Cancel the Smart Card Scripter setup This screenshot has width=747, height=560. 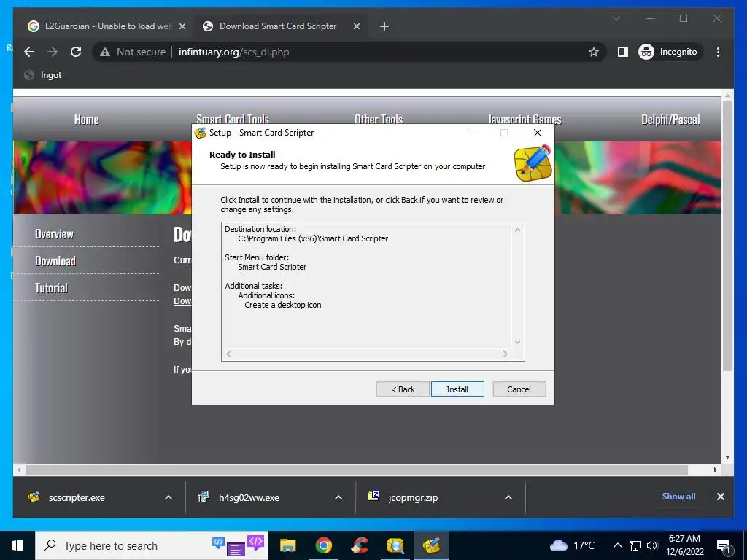[519, 389]
